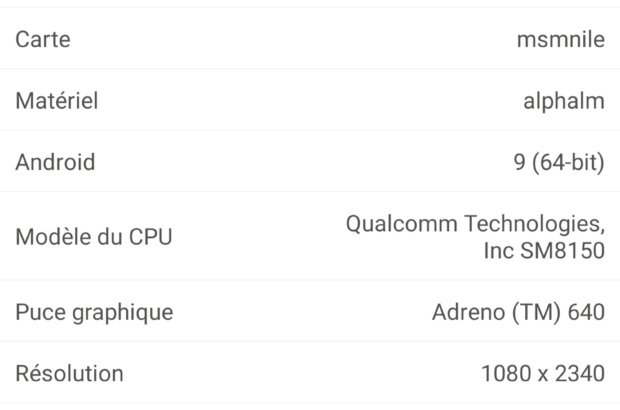Click the Carte row label

[x=43, y=39]
